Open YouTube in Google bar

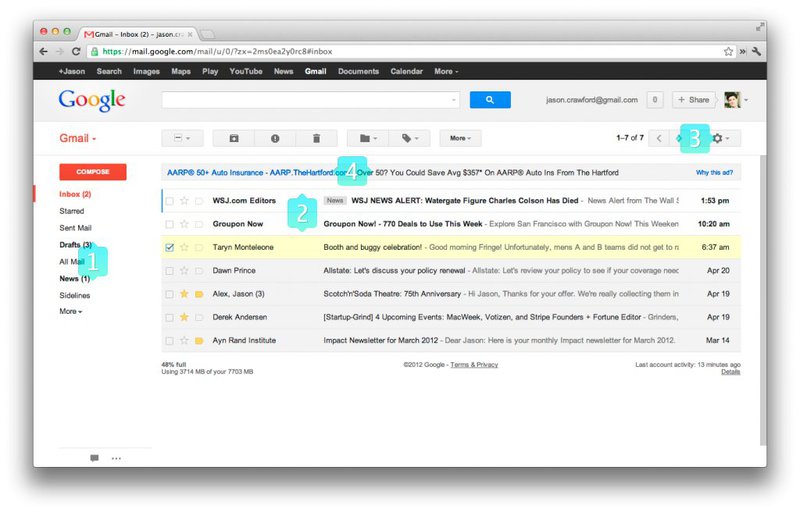click(246, 71)
